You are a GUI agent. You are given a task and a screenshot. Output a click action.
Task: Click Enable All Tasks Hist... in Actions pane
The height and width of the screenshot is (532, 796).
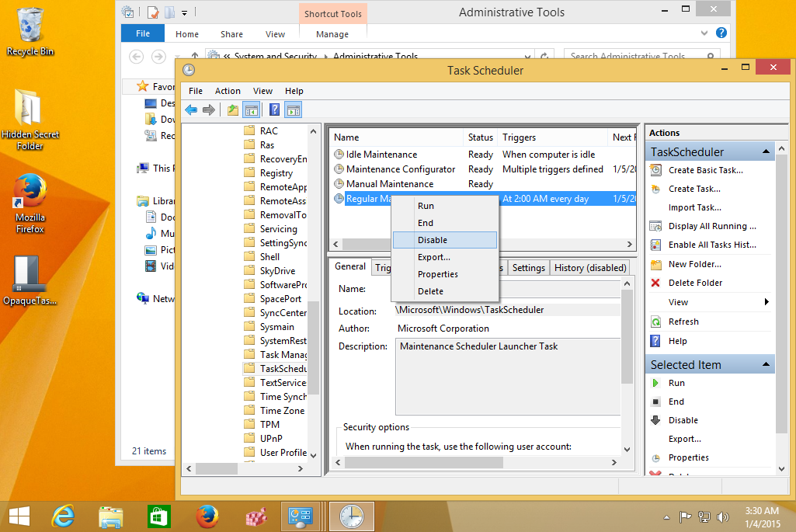coord(711,245)
